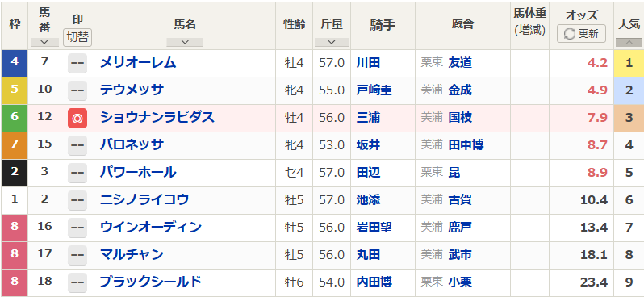The width and height of the screenshot is (644, 297).
Task: Sort by 馬名 using its dropdown arrow
Action: tap(185, 42)
